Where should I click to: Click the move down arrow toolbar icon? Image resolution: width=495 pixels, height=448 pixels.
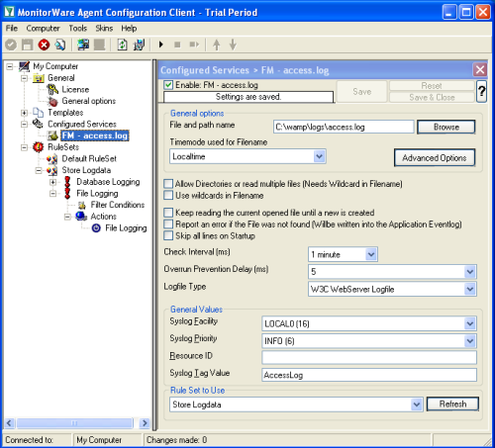(233, 45)
